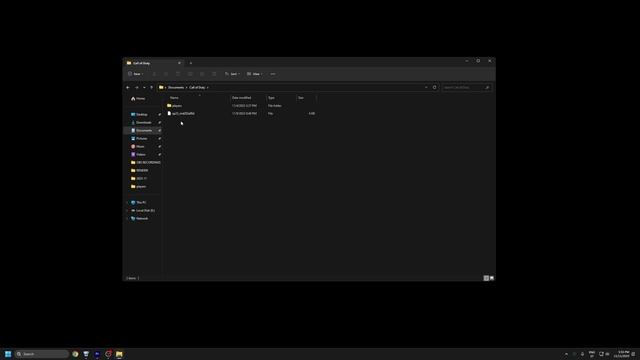
Task: Select the Call of Duty window tab
Action: [x=154, y=63]
